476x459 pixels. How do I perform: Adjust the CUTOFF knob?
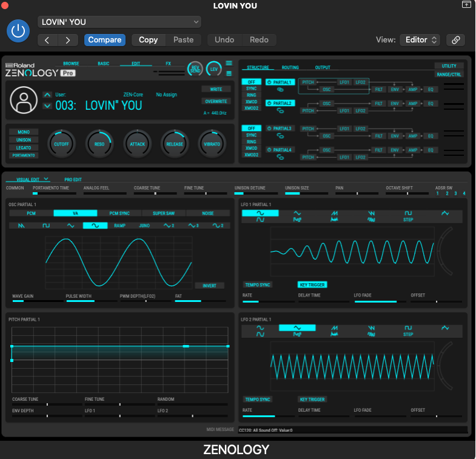coord(61,144)
